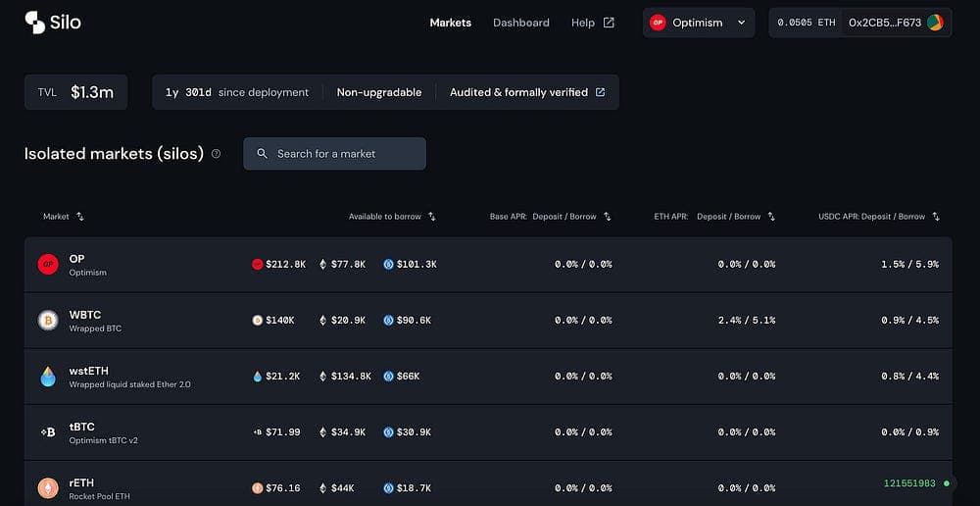The image size is (980, 506).
Task: Click the 0.8% / 4.4% USDC APR value
Action: coord(910,377)
